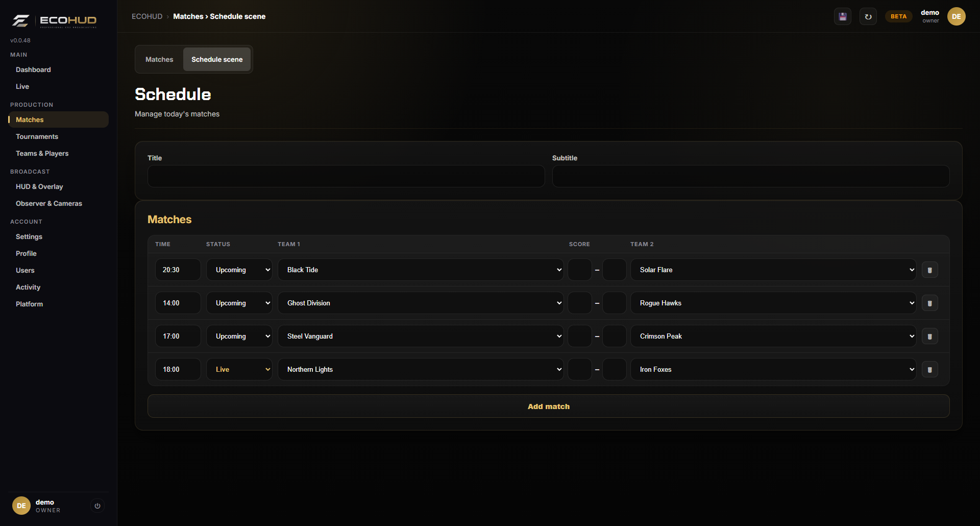The width and height of the screenshot is (980, 526).
Task: Open the Rogue Hawks team dropdown
Action: pyautogui.click(x=773, y=303)
